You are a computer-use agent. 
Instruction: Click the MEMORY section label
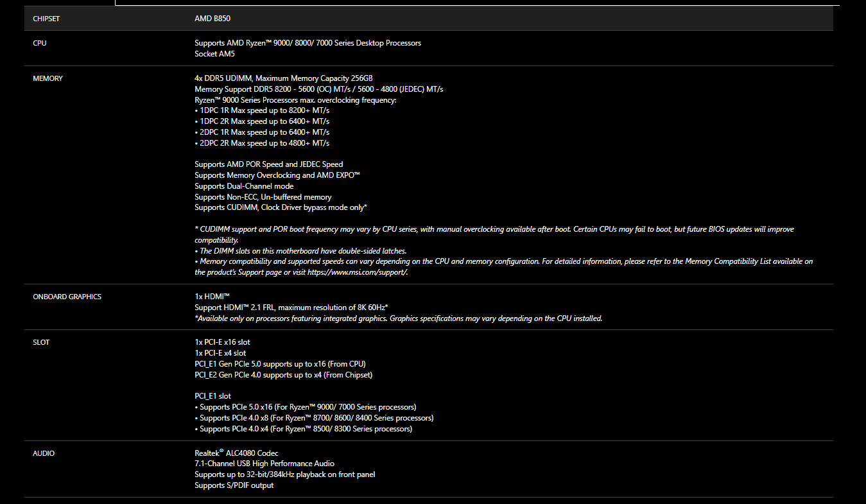click(48, 78)
